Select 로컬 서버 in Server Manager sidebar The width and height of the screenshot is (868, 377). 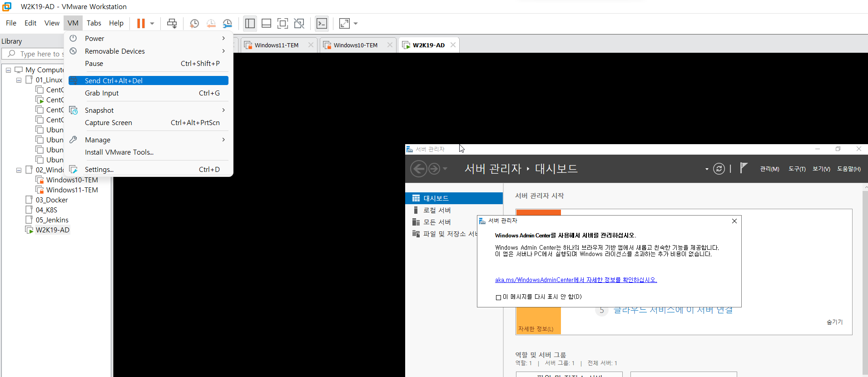coord(454,210)
